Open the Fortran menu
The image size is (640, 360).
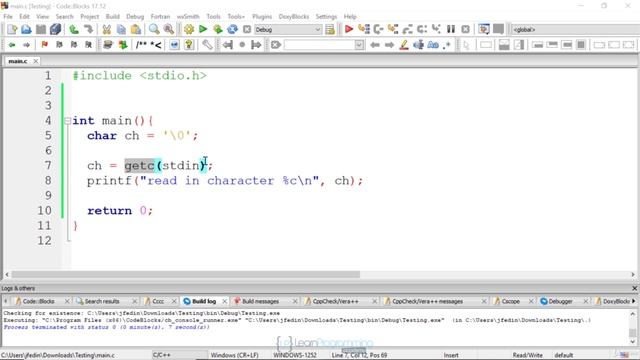click(160, 17)
